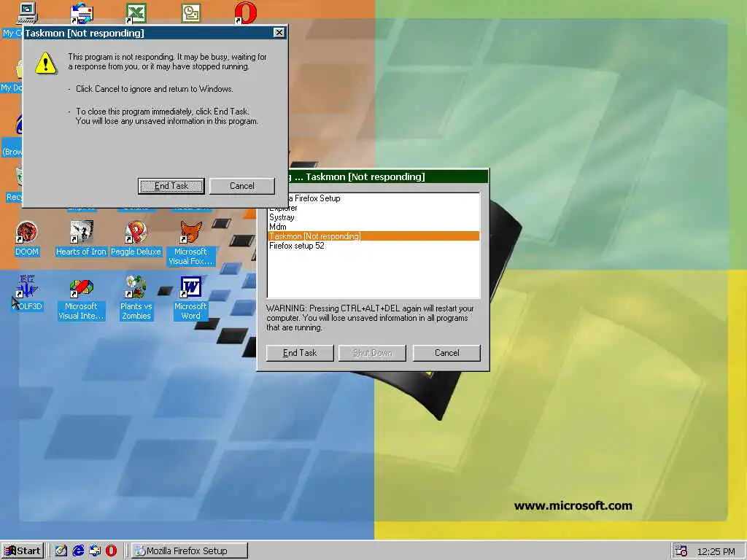Launch Outlook Express from Quick Launch
The width and height of the screenshot is (747, 560).
95,551
